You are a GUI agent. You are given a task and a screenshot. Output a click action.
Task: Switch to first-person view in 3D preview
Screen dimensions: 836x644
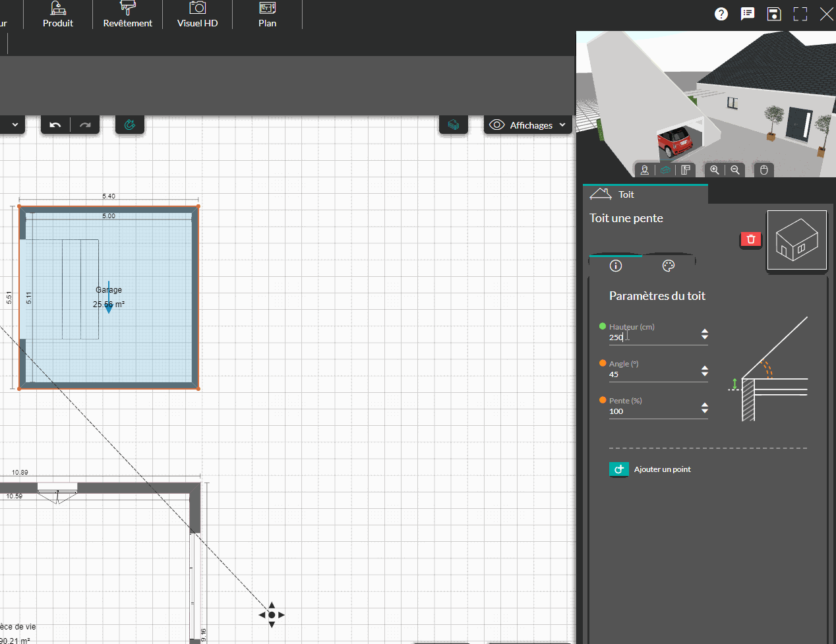(x=645, y=170)
